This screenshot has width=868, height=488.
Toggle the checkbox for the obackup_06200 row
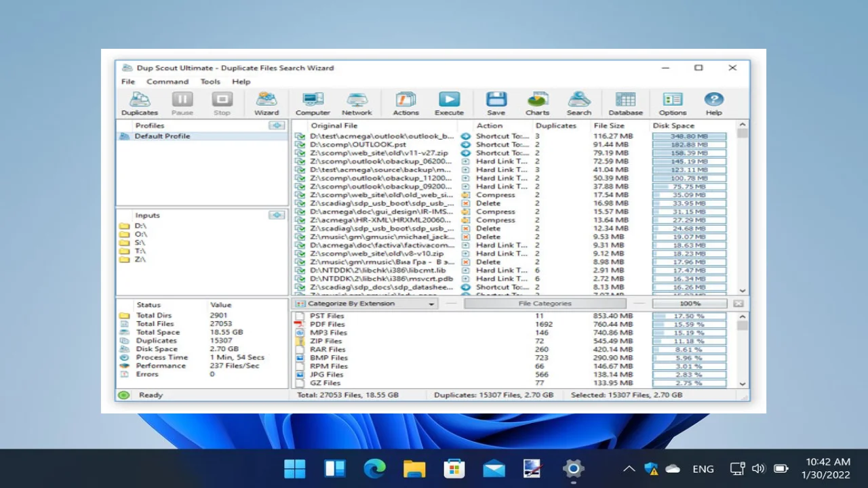click(x=300, y=161)
